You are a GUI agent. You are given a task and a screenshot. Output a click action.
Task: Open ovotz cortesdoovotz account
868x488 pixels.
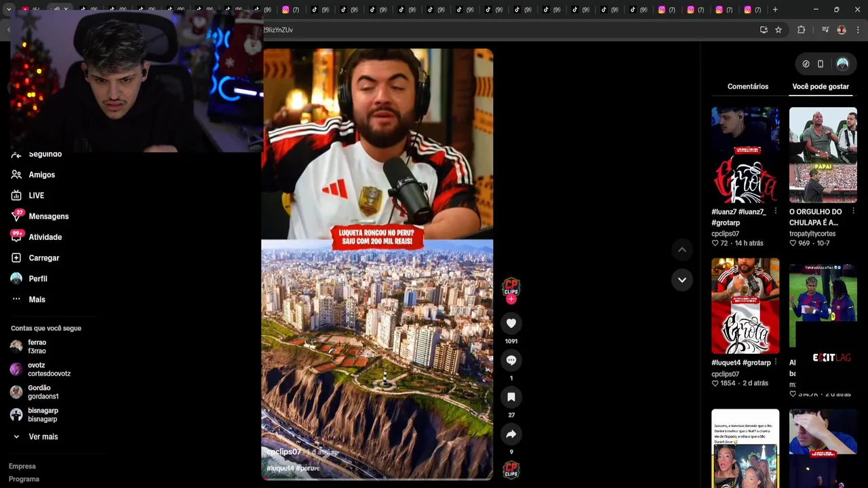point(41,369)
